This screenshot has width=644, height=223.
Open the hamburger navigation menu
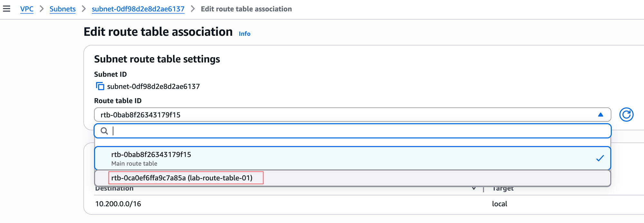[x=7, y=9]
